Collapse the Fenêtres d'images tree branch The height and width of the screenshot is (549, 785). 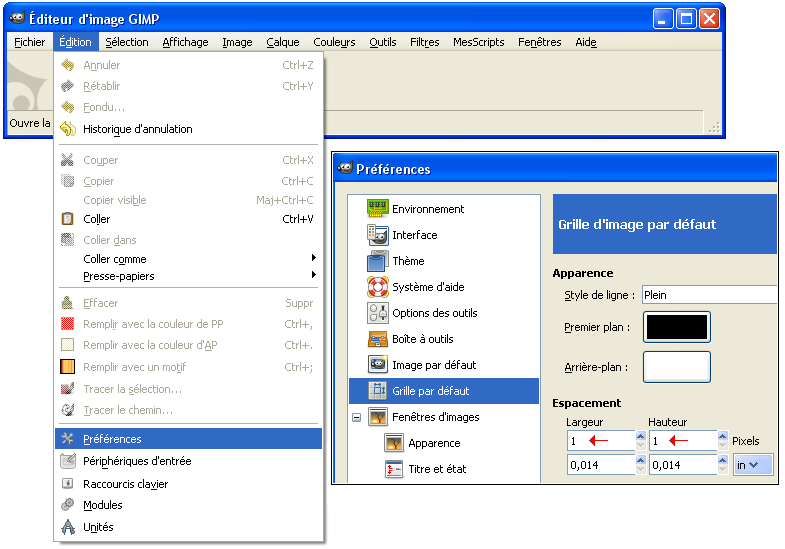356,417
